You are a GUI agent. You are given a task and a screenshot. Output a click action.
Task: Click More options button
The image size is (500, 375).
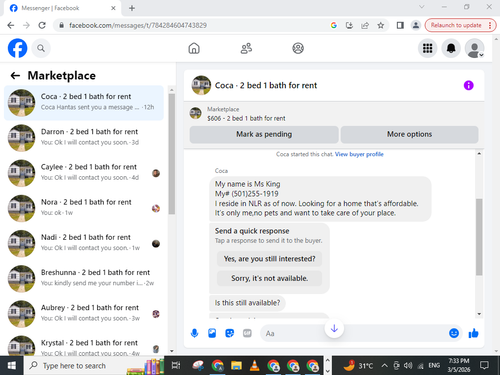pyautogui.click(x=409, y=134)
